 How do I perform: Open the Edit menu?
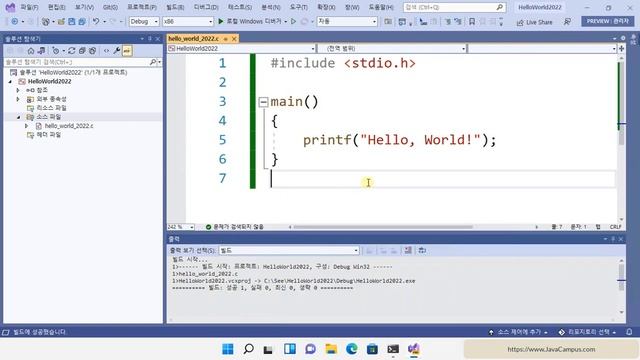pos(56,7)
